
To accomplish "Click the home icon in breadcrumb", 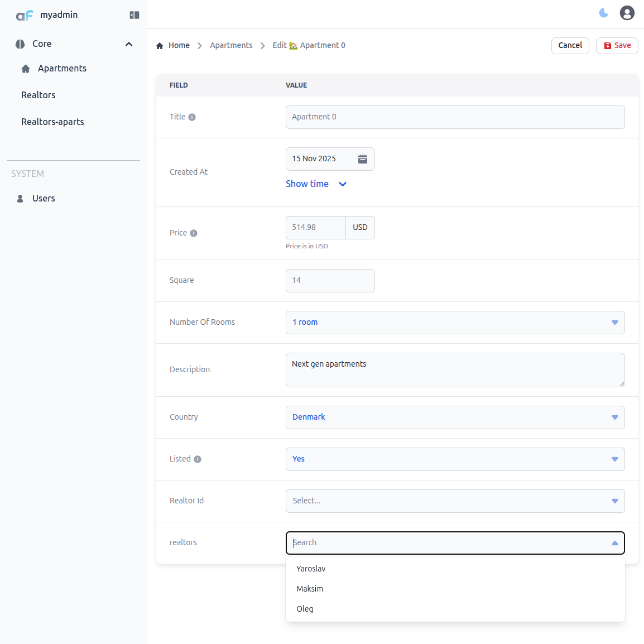I will point(160,46).
